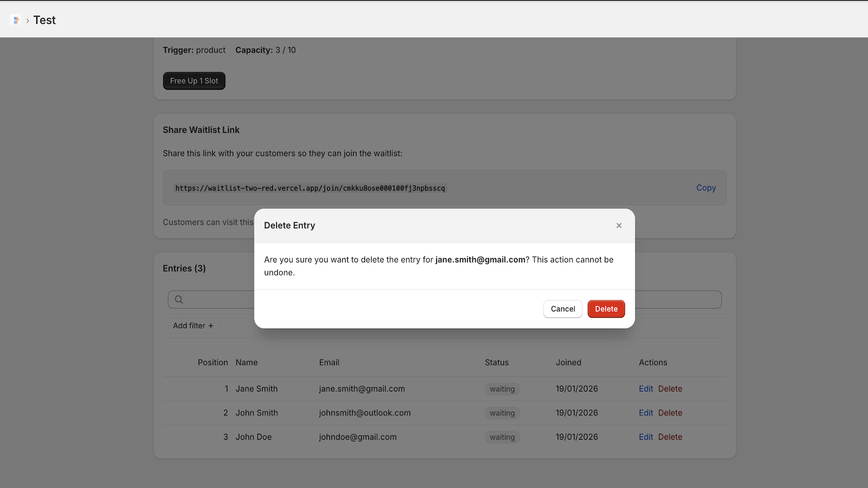Click the Status column header
868x488 pixels.
[496, 362]
